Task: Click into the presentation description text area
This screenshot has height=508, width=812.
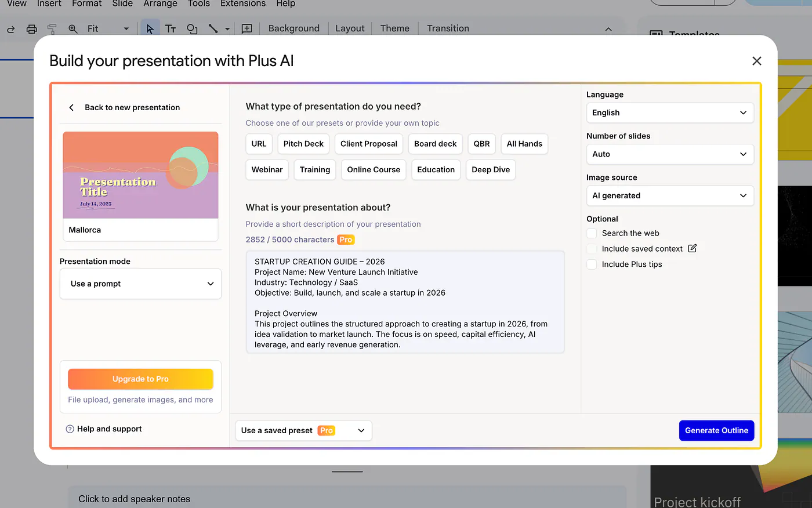Action: 405,302
